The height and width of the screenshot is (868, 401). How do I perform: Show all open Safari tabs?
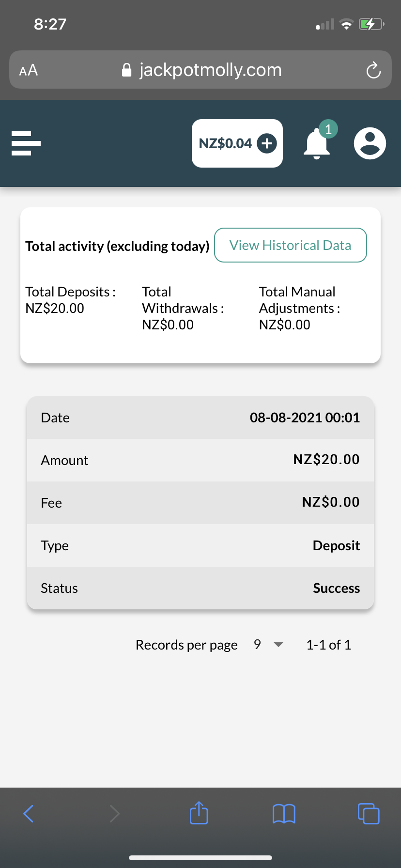coord(369,814)
